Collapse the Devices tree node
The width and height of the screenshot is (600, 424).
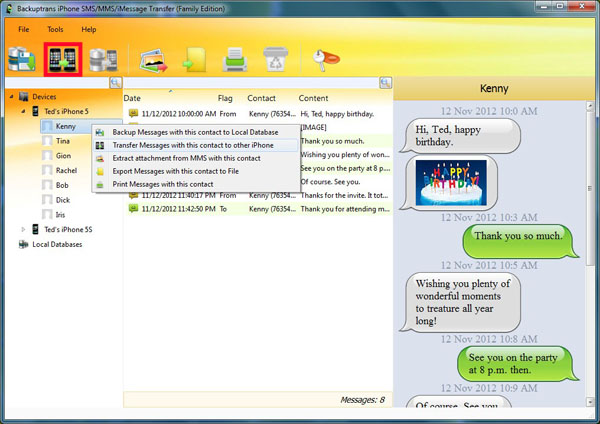(x=11, y=96)
